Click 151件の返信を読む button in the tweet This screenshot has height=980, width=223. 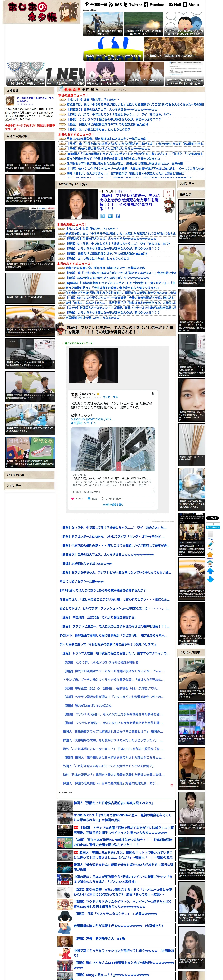113,505
